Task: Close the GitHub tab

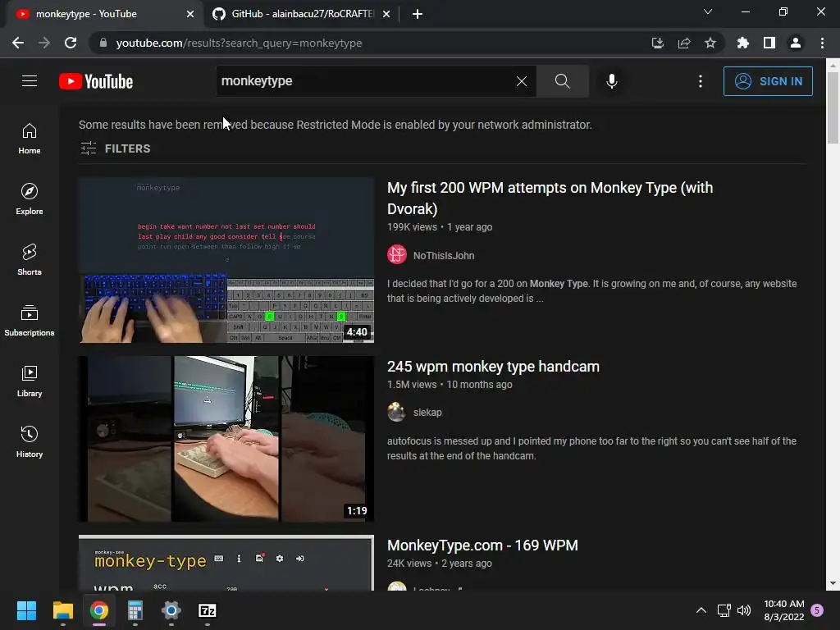Action: pyautogui.click(x=386, y=14)
